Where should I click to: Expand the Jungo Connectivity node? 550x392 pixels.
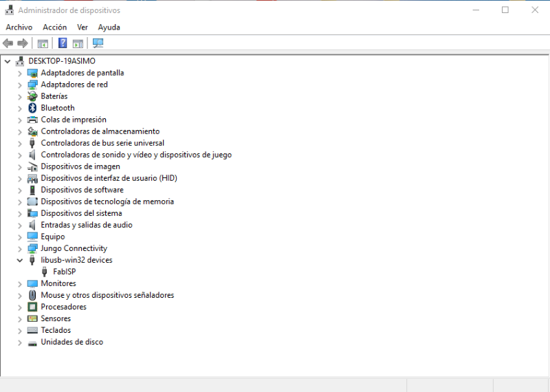(20, 249)
